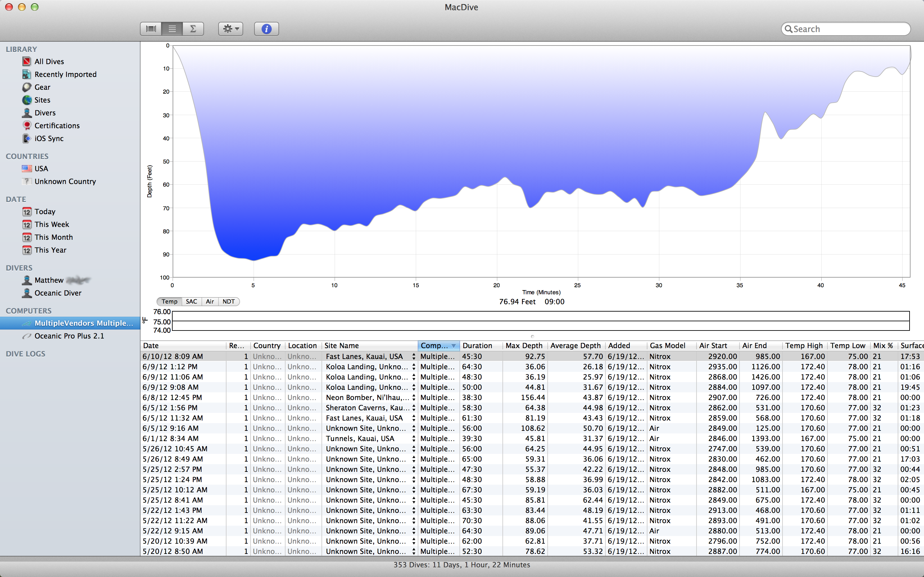Screen dimensions: 924x577
Task: Open All Dives library icon
Action: pyautogui.click(x=26, y=62)
